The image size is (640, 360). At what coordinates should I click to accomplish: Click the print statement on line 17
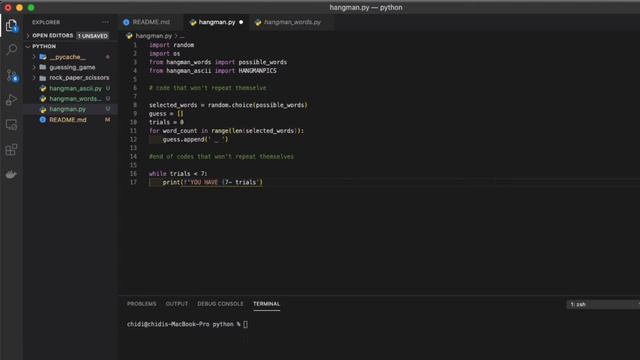pos(213,182)
